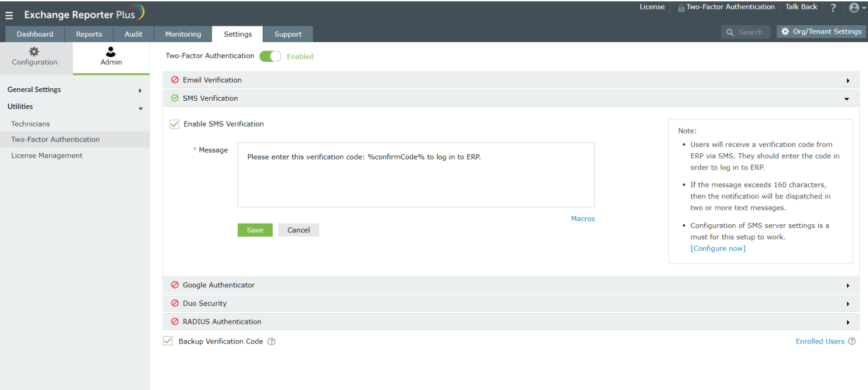Switch to Configuration sub-tab
This screenshot has height=390, width=868.
(x=37, y=58)
